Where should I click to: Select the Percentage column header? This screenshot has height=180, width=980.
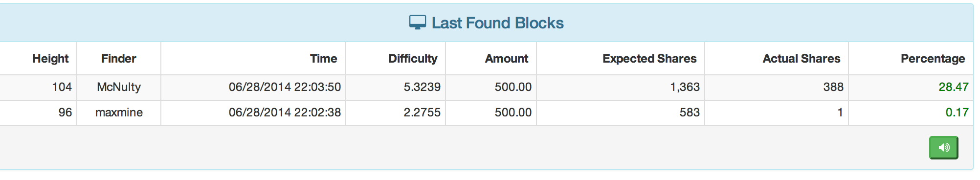pos(933,59)
